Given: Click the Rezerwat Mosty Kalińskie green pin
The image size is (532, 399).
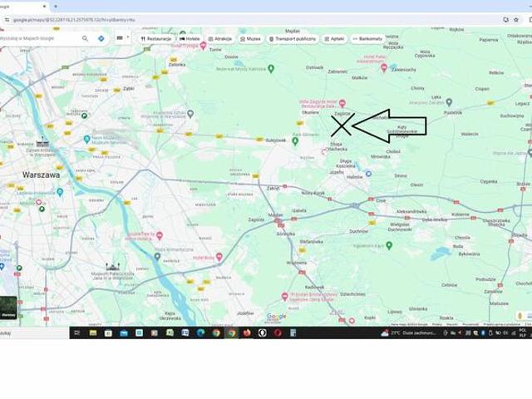Looking at the screenshot, I should (x=271, y=69).
